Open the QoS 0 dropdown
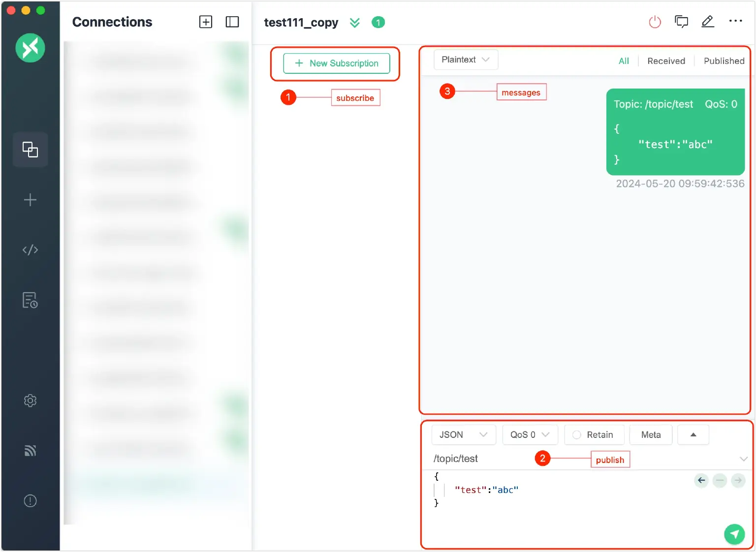Image resolution: width=756 pixels, height=552 pixels. pyautogui.click(x=530, y=435)
